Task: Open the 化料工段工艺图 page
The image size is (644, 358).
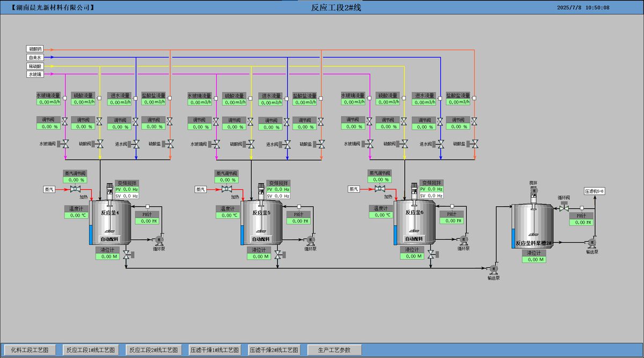Action: (30, 350)
